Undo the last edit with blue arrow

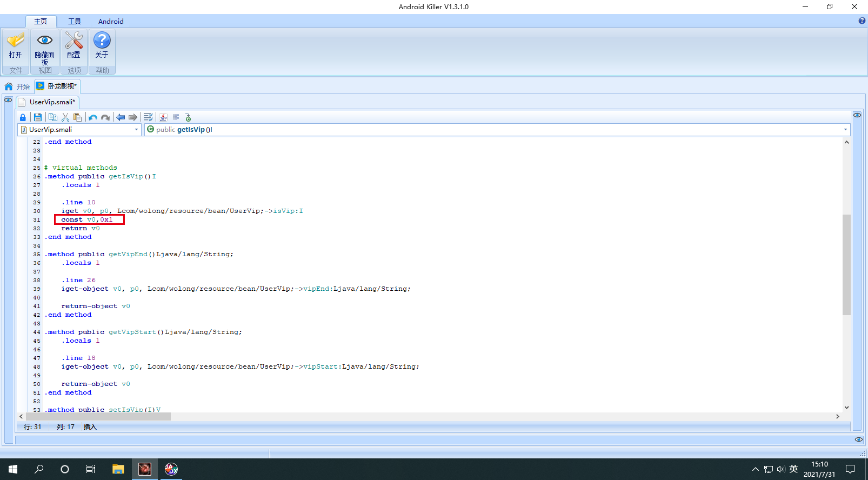click(x=93, y=117)
